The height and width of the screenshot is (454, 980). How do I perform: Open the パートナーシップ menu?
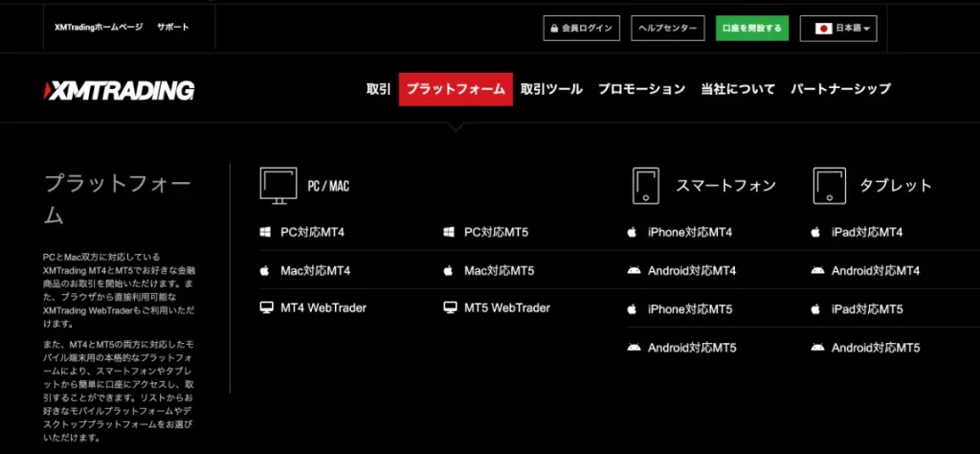pos(840,89)
